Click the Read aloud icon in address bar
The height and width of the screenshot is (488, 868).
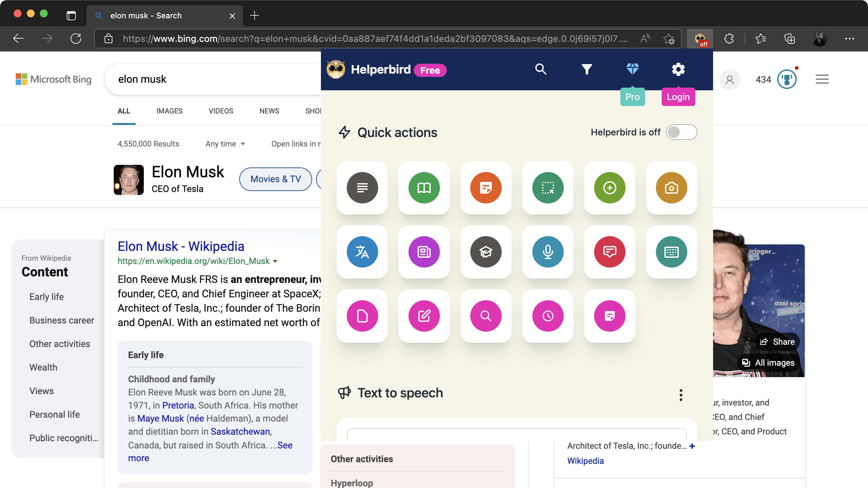645,39
